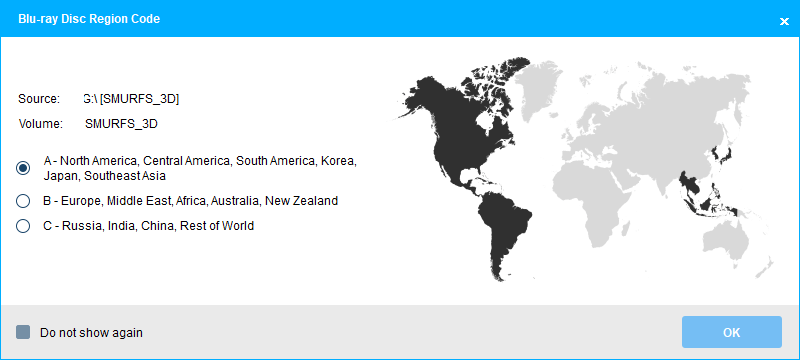Select region B radio button
This screenshot has height=360, width=800.
(23, 201)
